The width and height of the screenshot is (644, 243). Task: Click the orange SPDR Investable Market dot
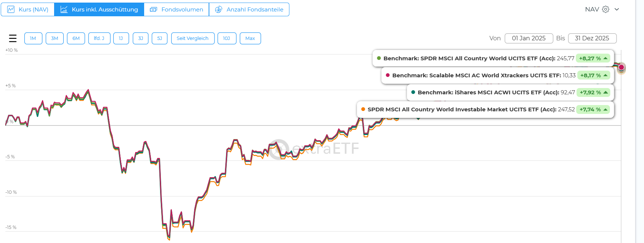click(x=363, y=109)
